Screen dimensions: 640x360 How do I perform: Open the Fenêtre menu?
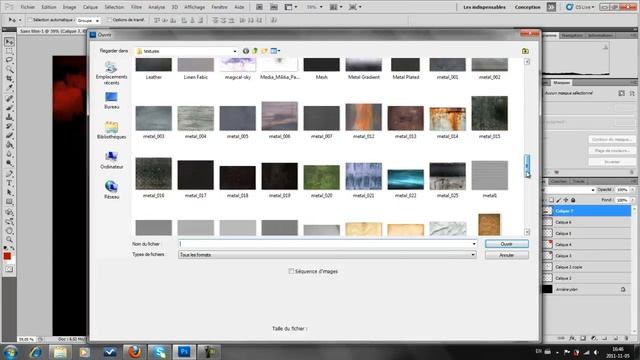(219, 7)
